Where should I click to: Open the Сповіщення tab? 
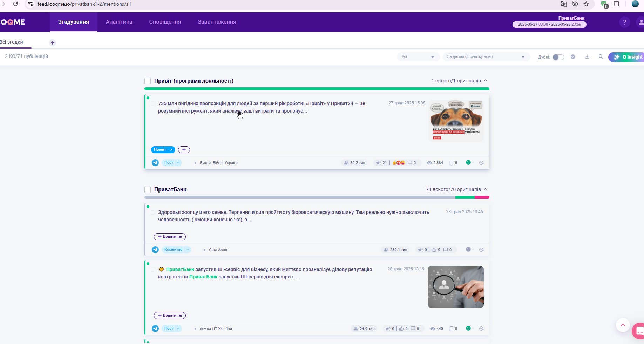pos(165,22)
